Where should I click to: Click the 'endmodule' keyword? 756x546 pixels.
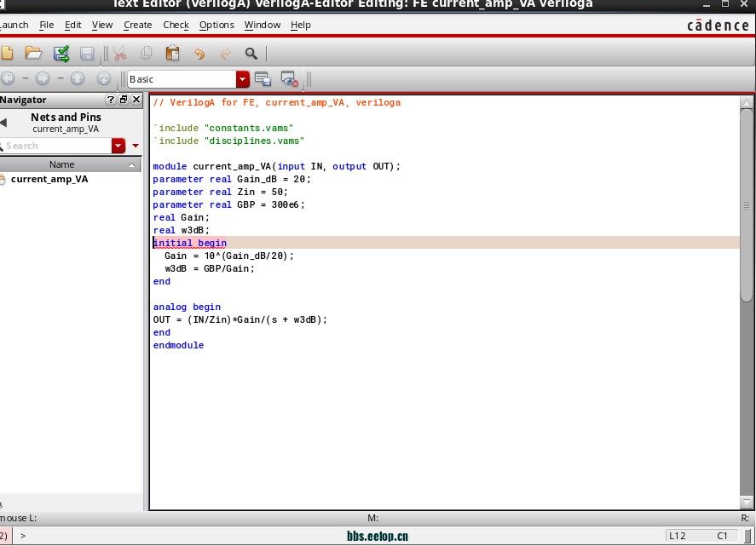(178, 345)
